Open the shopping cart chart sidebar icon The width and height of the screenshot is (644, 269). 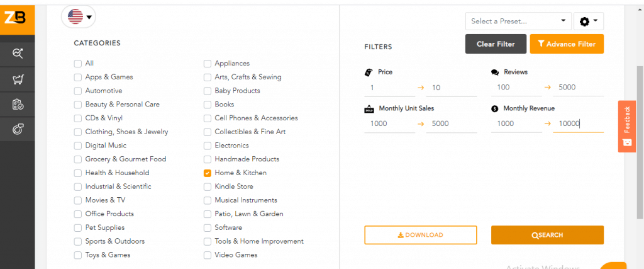18,79
